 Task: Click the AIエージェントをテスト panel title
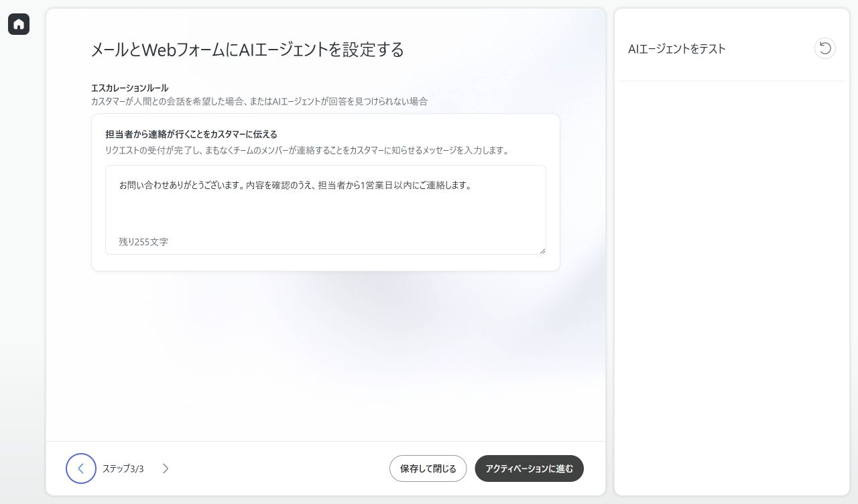click(677, 49)
